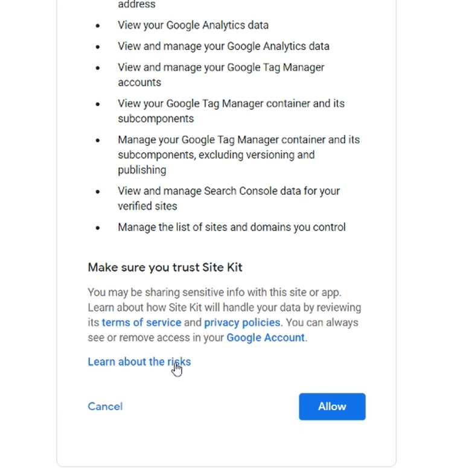Click the bullet beside the Search Console permission
This screenshot has height=476, width=449.
coord(98,191)
